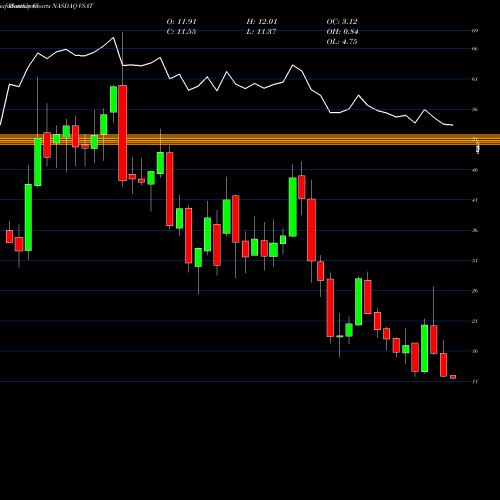500x500 pixels.
Task: Click the 16 price axis label
Action: tap(475, 351)
